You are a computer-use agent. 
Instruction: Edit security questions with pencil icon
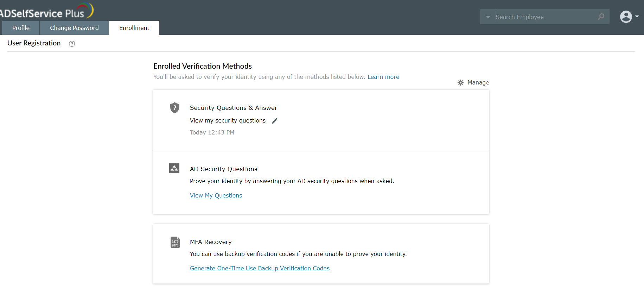click(275, 121)
